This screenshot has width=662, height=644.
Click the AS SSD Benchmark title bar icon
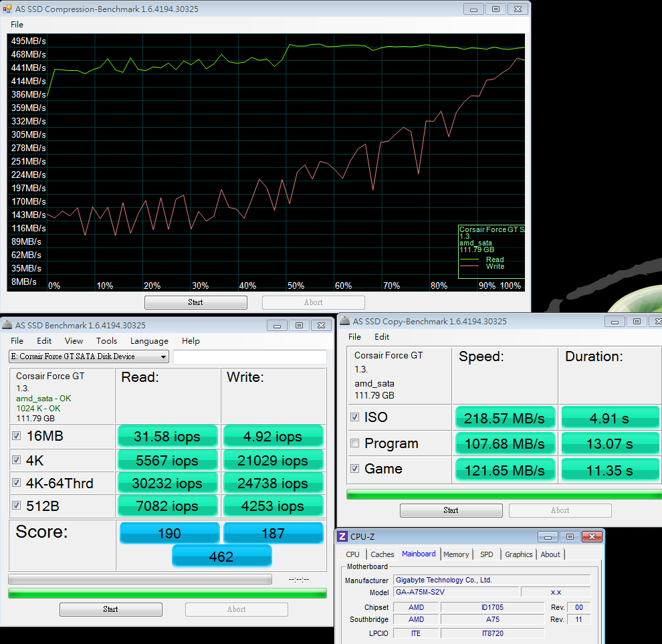(7, 325)
